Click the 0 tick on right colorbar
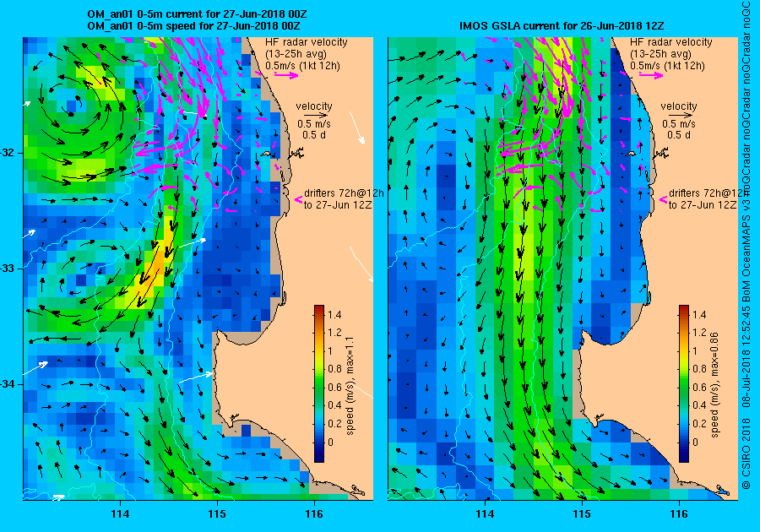Screen dimensions: 760x532 (696, 442)
